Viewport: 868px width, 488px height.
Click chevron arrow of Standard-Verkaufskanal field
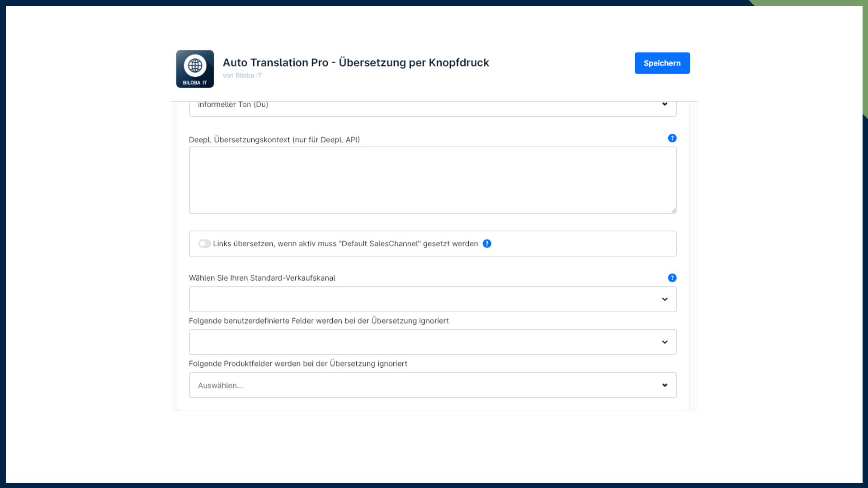[x=665, y=299]
